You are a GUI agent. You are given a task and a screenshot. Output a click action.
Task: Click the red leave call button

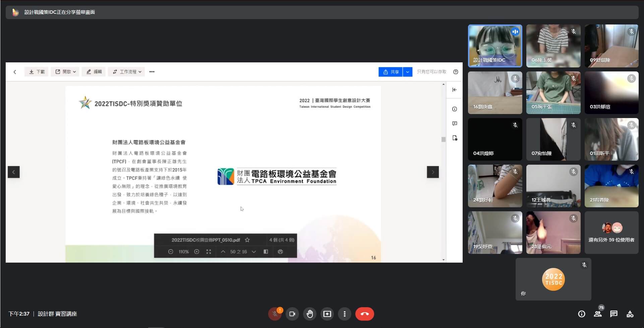364,314
